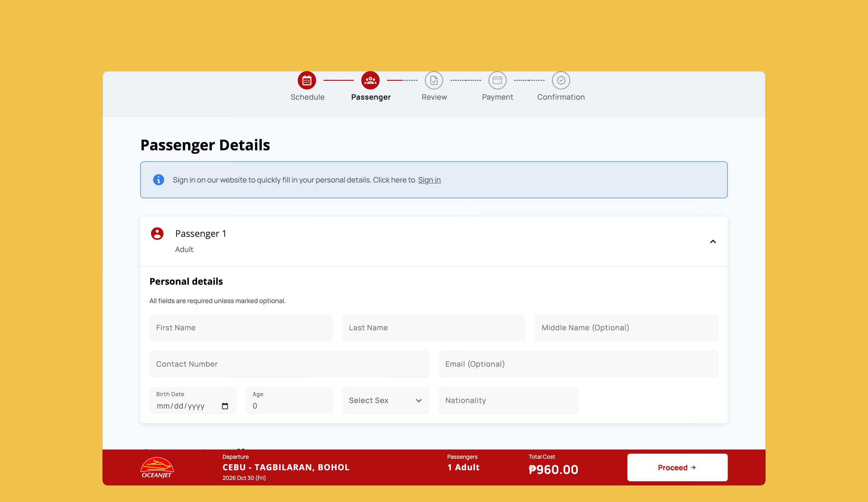Click the CEBU - TAGBILARAN, BOHOL route text
The width and height of the screenshot is (868, 502).
286,467
